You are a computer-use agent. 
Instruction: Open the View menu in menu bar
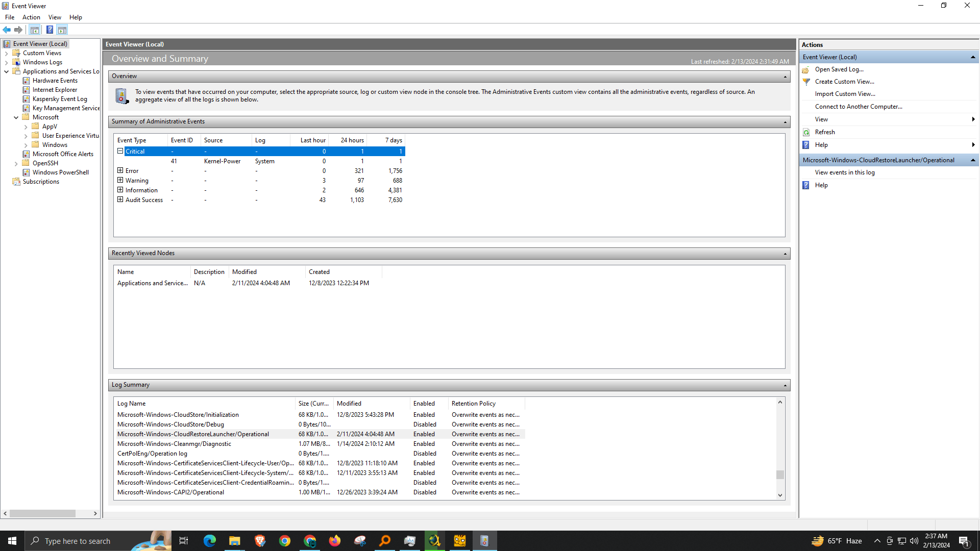(x=55, y=17)
